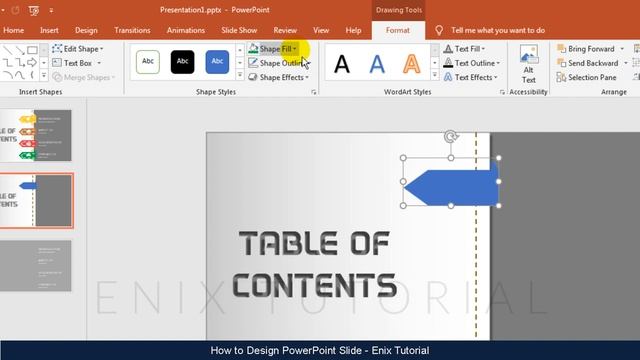Start slideshow from Quick Access toolbar
Image resolution: width=640 pixels, height=360 pixels.
(x=34, y=11)
